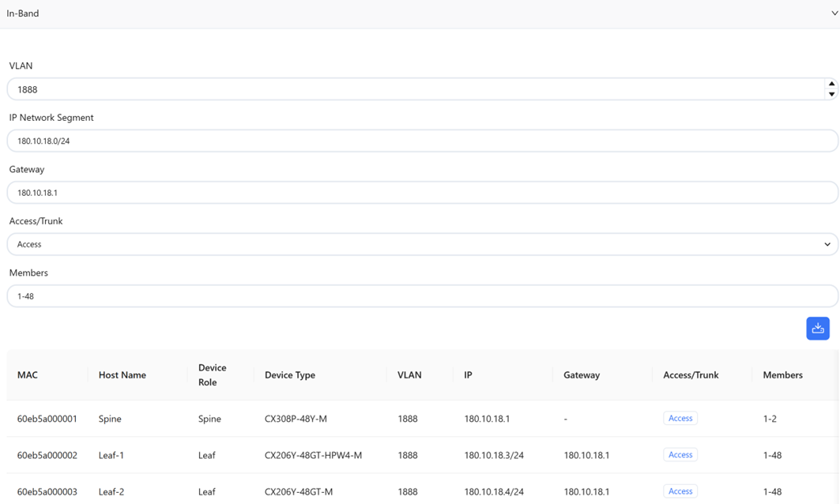Click Members cell 1-2

tap(770, 419)
